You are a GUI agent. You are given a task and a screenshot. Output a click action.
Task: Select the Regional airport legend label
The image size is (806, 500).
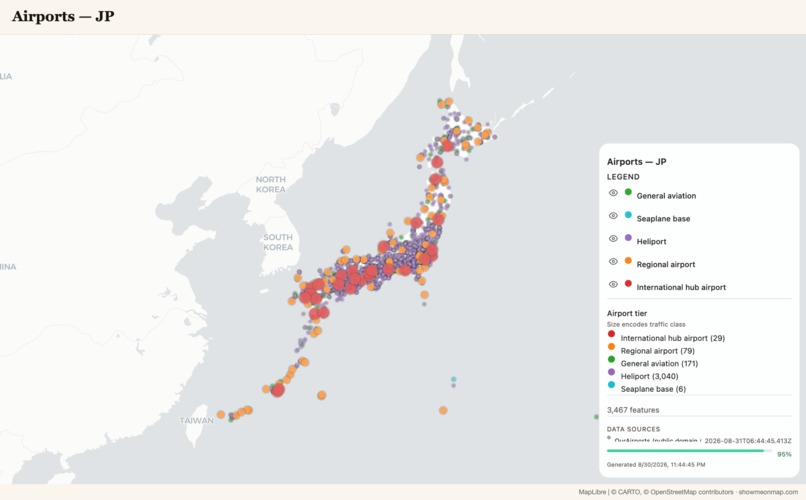[x=666, y=264]
